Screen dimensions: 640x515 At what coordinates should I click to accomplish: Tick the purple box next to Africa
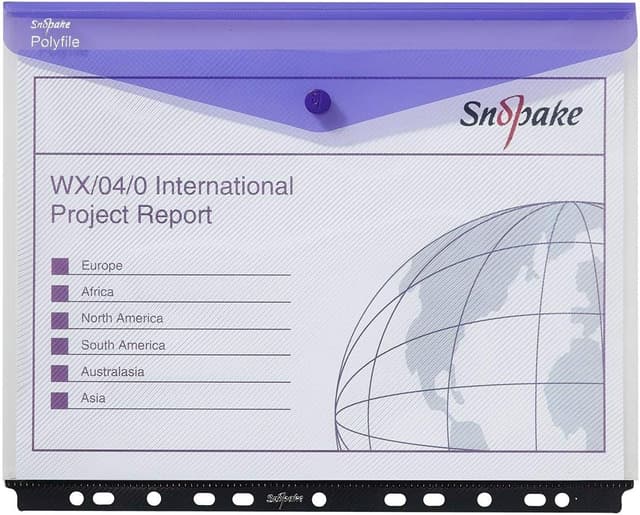(60, 293)
